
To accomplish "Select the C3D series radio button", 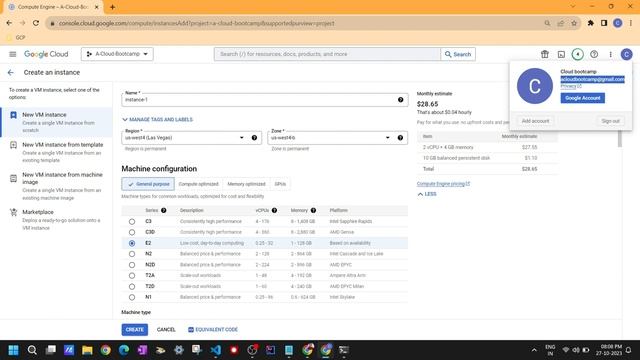I will pos(132,232).
